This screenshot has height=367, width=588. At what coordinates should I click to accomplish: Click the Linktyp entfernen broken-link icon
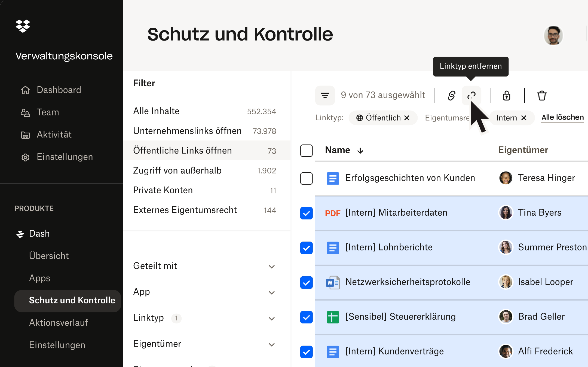(x=471, y=95)
